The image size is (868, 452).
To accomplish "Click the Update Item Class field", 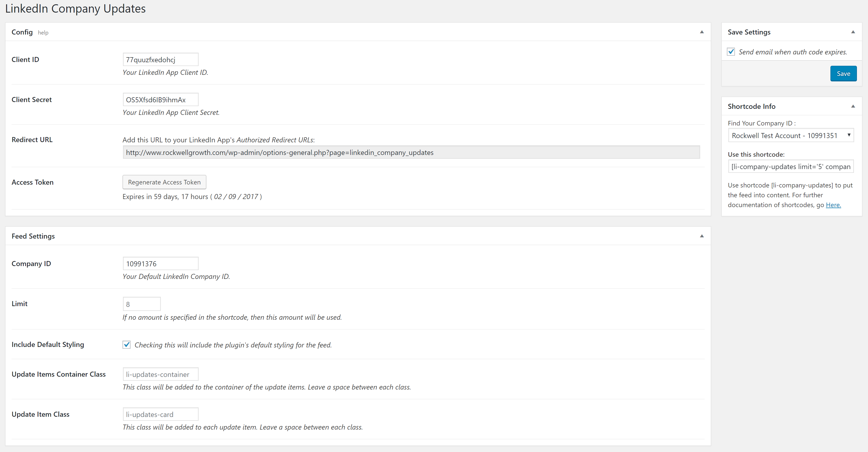I will (x=160, y=414).
